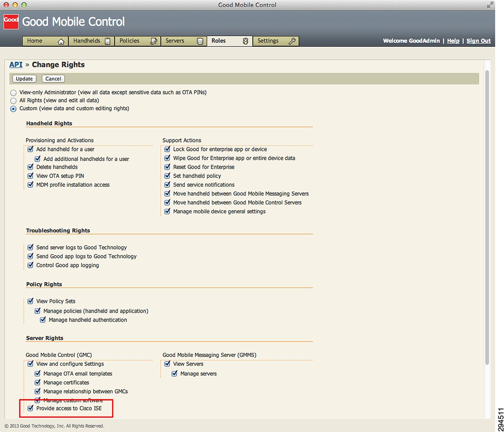Toggle Manage servers checkbox
The height and width of the screenshot is (432, 504).
pos(175,374)
